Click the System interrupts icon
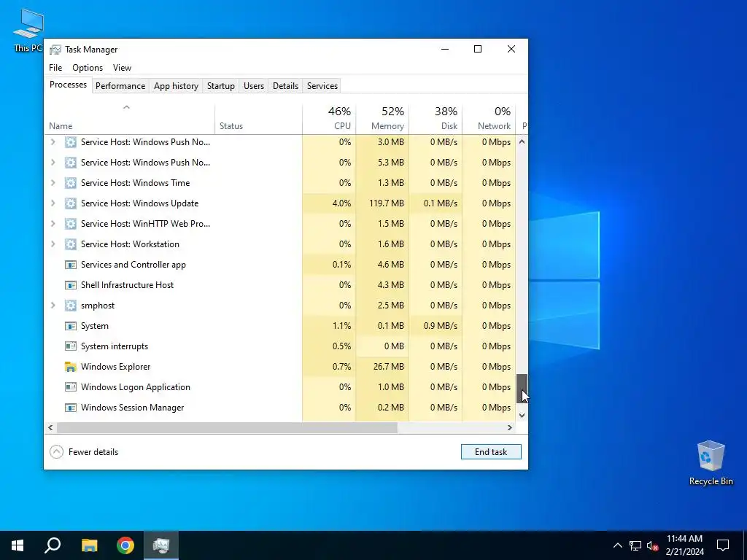Screen dimensions: 747x560 click(71, 346)
